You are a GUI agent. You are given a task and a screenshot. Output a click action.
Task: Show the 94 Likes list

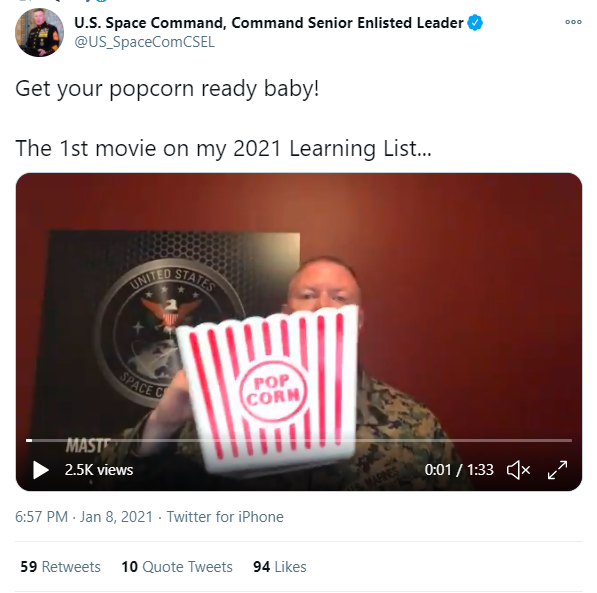[x=280, y=567]
